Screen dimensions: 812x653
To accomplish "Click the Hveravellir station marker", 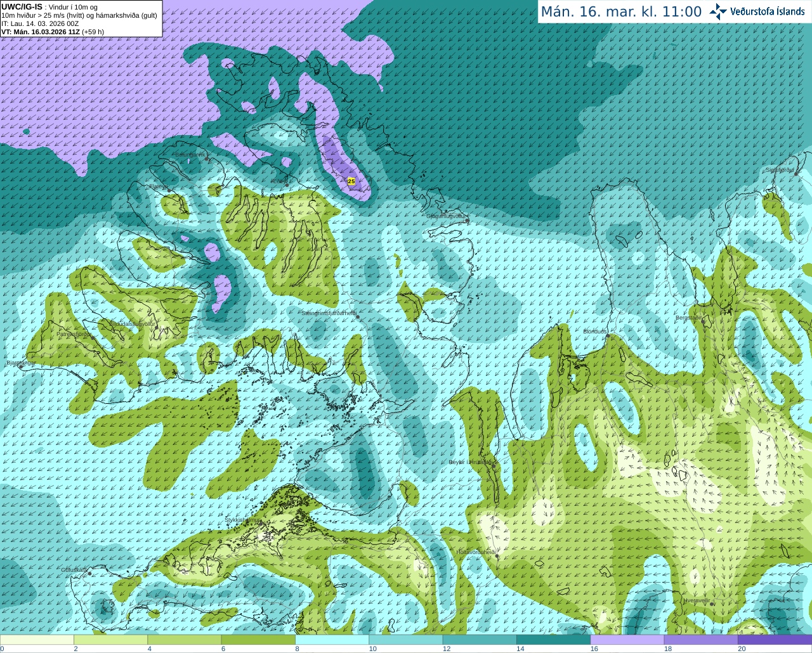I will (712, 604).
